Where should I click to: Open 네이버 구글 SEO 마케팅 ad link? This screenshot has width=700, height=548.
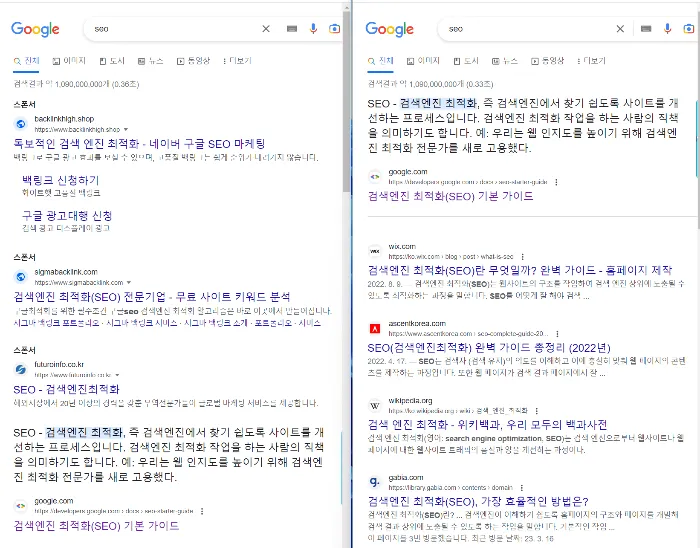click(x=139, y=144)
